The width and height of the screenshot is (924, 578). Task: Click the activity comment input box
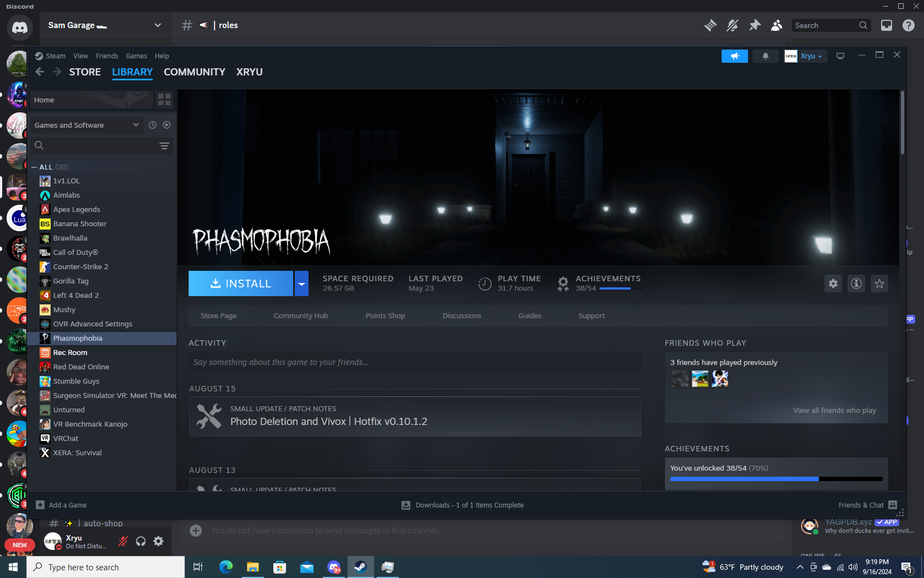click(x=415, y=362)
